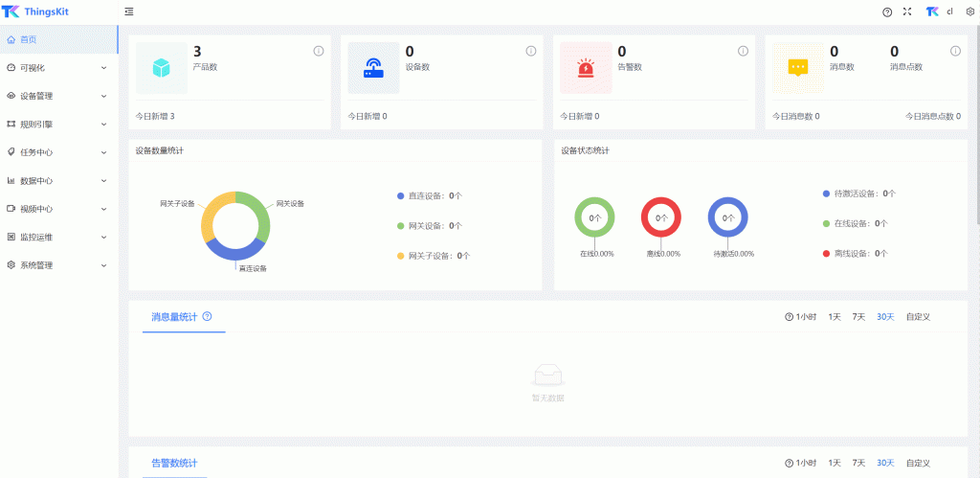
Task: Select 7天 range for 消息量统计
Action: tap(858, 317)
